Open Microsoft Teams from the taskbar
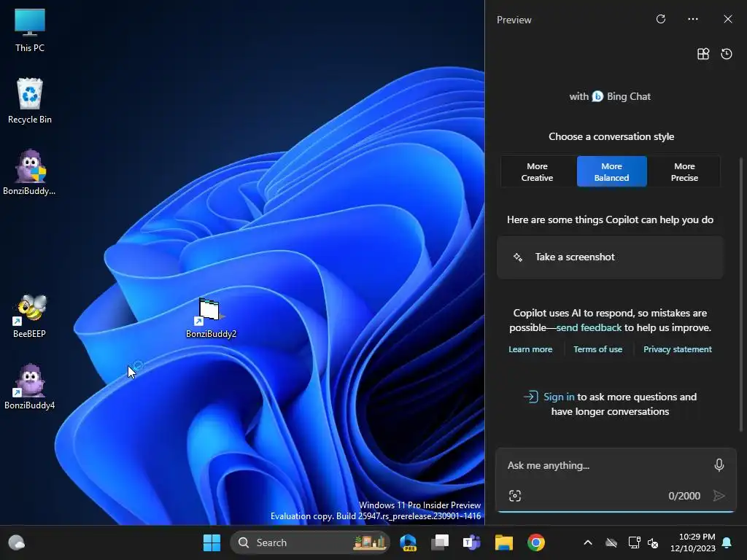Image resolution: width=747 pixels, height=560 pixels. pos(472,542)
